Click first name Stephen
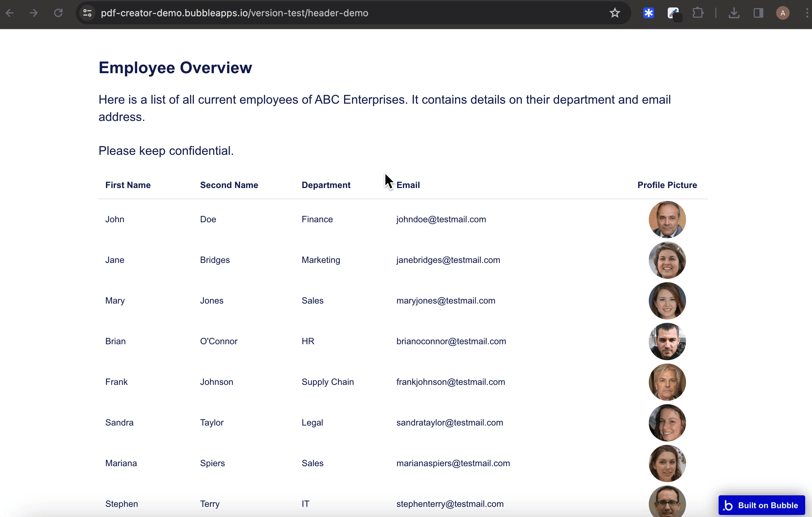This screenshot has width=812, height=517. (x=122, y=504)
